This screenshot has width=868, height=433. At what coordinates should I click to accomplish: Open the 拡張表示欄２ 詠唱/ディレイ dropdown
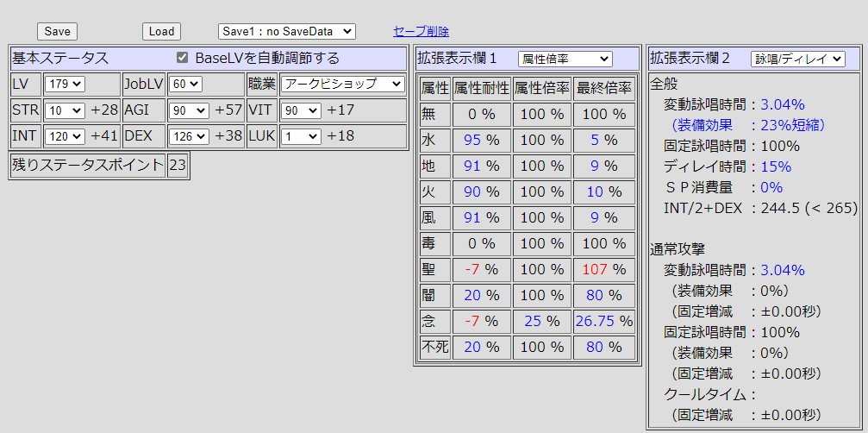tap(797, 58)
